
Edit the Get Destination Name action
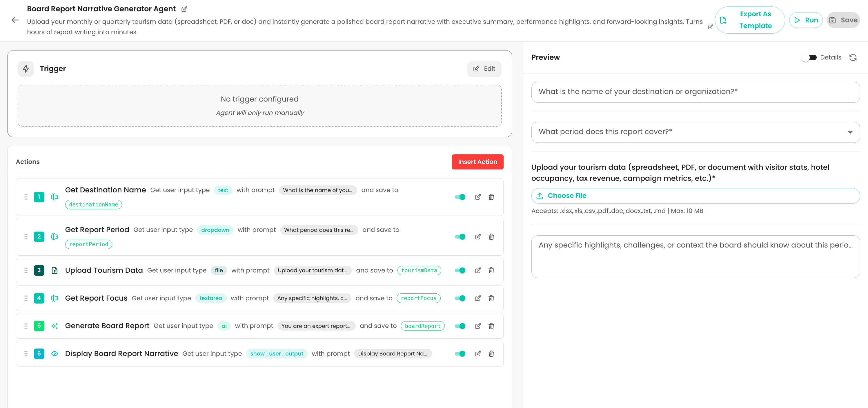478,197
